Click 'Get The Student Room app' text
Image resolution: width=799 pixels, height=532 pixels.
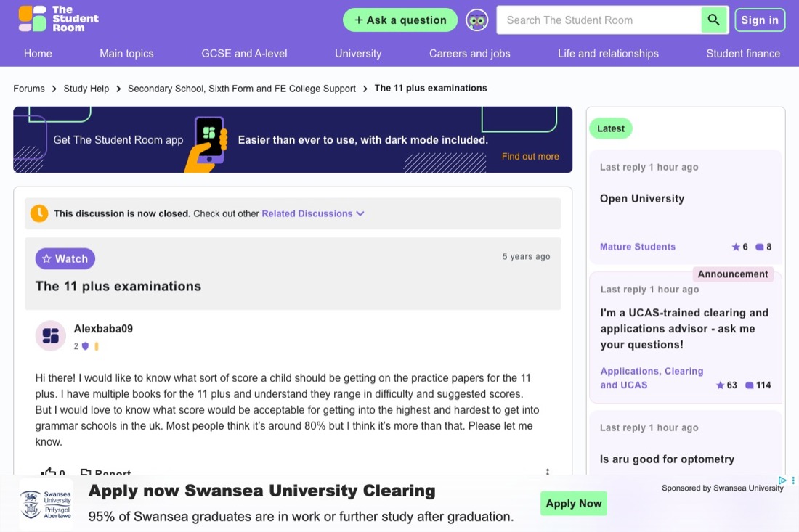point(118,140)
